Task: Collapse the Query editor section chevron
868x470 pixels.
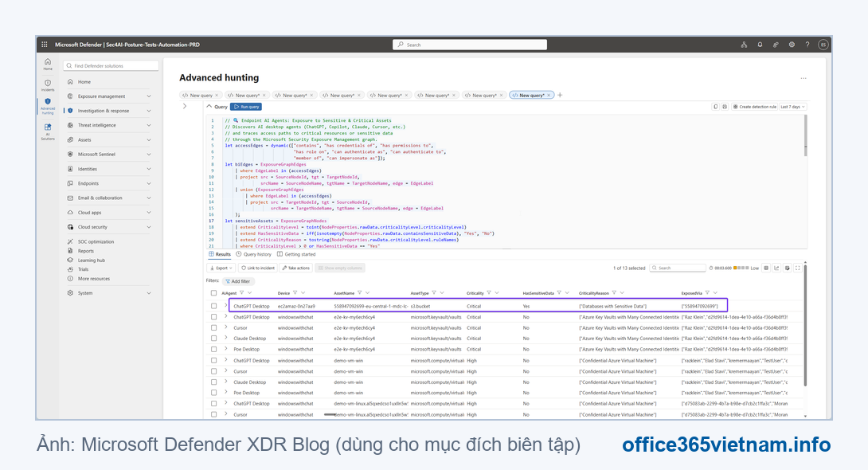Action: click(x=209, y=106)
